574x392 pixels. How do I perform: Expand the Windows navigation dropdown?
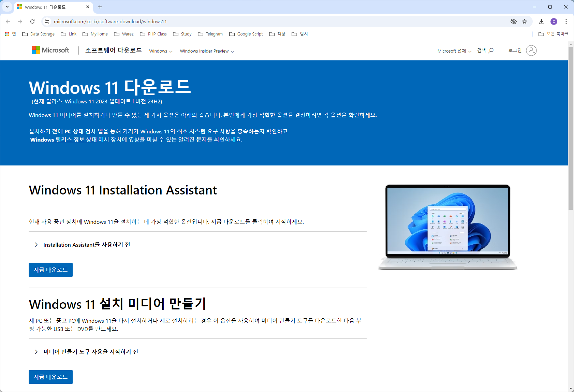coord(161,51)
